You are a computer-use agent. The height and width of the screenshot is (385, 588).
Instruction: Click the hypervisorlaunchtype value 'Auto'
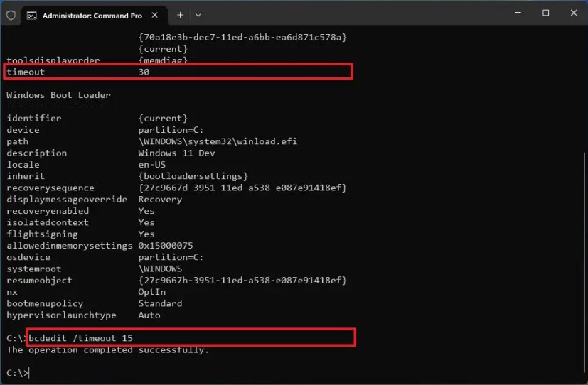[x=149, y=315]
